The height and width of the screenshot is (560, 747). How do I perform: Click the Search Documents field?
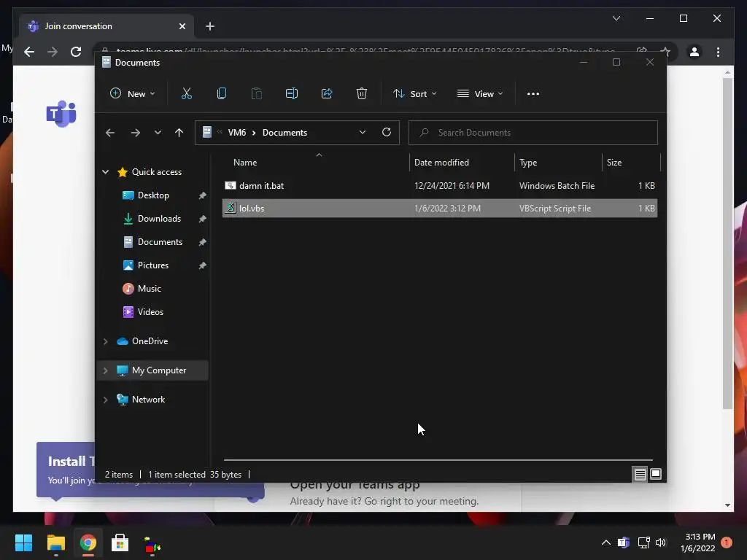[x=533, y=133]
